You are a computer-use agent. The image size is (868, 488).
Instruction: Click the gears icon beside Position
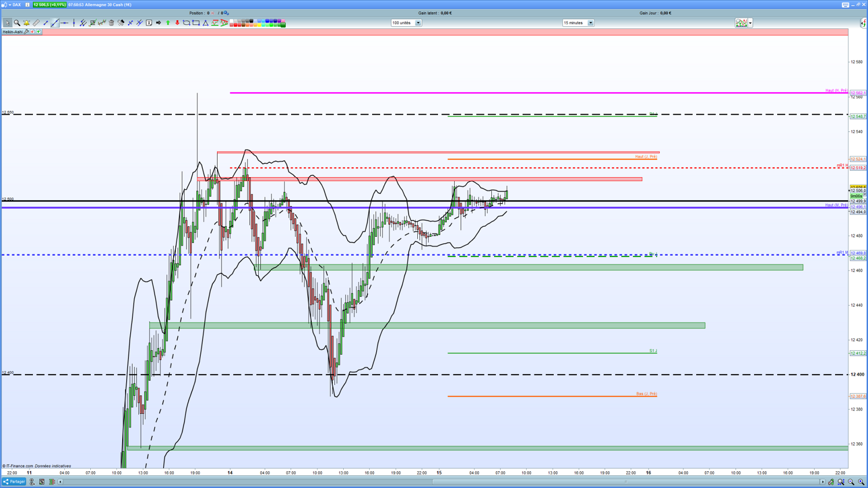[x=226, y=13]
